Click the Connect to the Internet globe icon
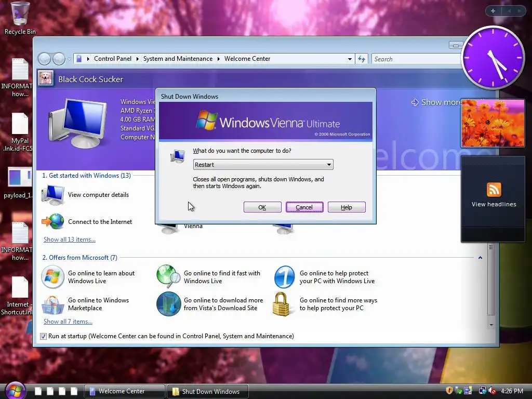Image resolution: width=532 pixels, height=399 pixels. pos(54,221)
